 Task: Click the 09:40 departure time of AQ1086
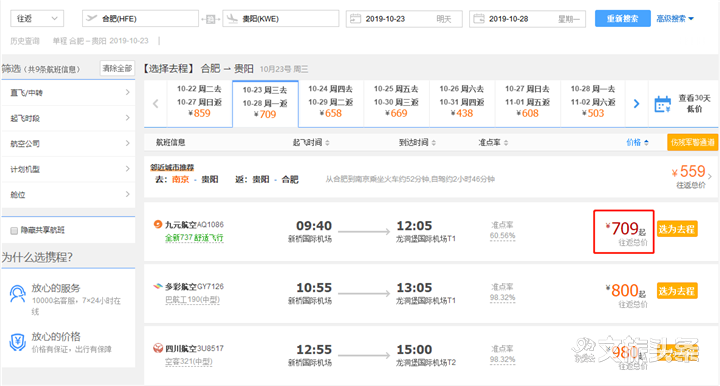(314, 226)
